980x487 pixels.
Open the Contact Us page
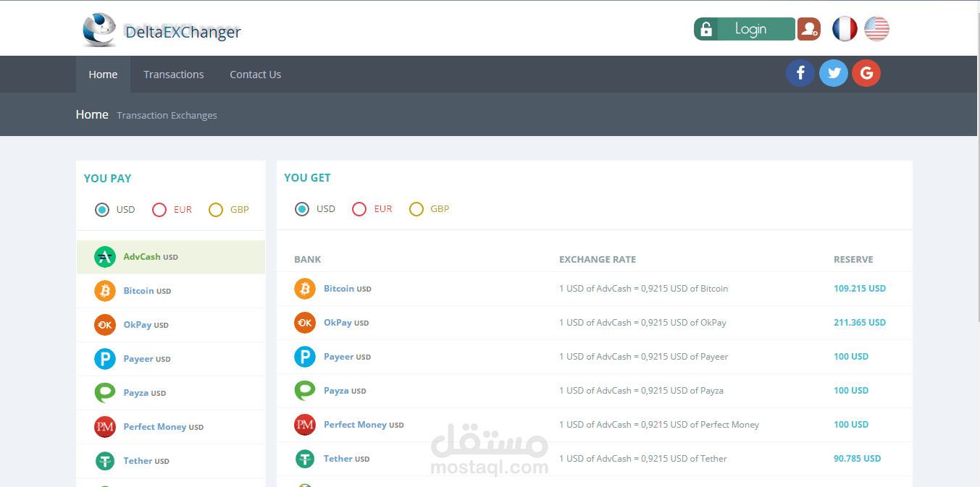coord(255,74)
